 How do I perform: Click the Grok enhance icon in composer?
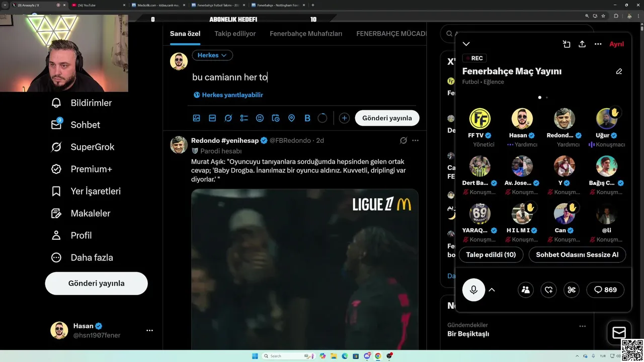click(228, 118)
